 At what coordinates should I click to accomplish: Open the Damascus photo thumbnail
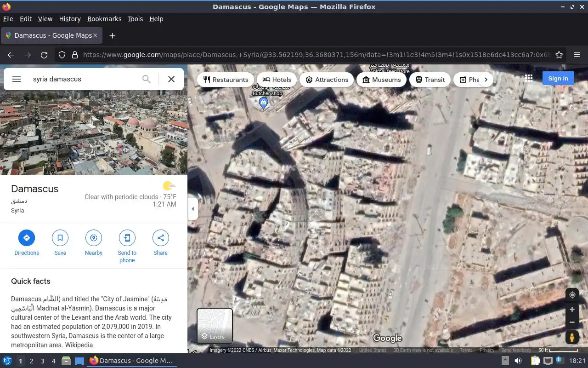(94, 120)
